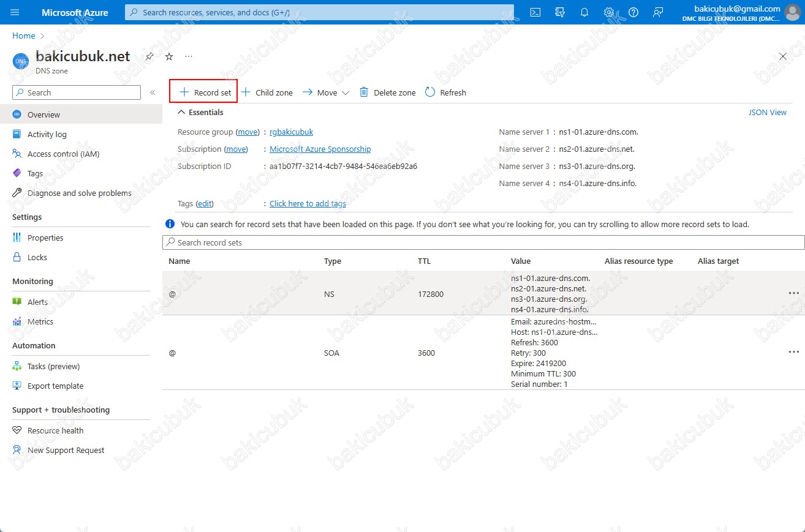Click the Properties icon in sidebar
805x532 pixels.
click(17, 238)
